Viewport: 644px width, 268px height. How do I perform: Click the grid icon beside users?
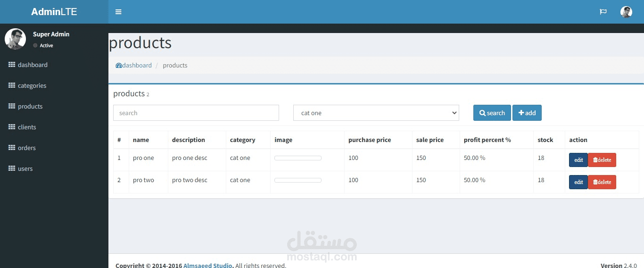pyautogui.click(x=12, y=168)
